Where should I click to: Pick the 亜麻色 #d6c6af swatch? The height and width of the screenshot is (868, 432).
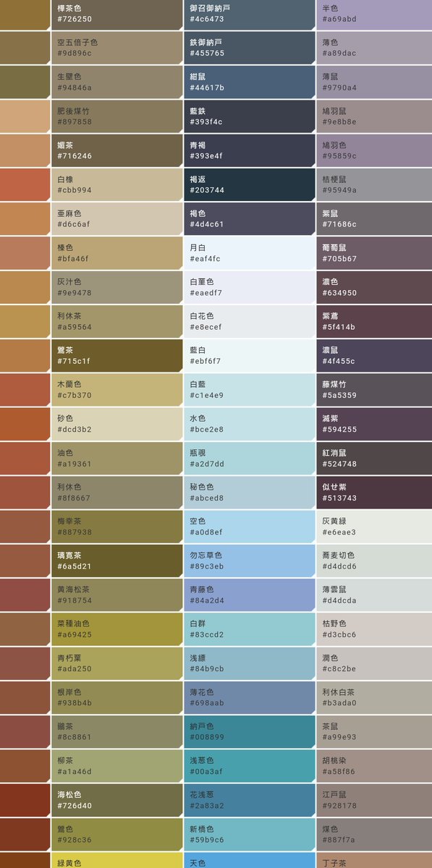point(117,218)
